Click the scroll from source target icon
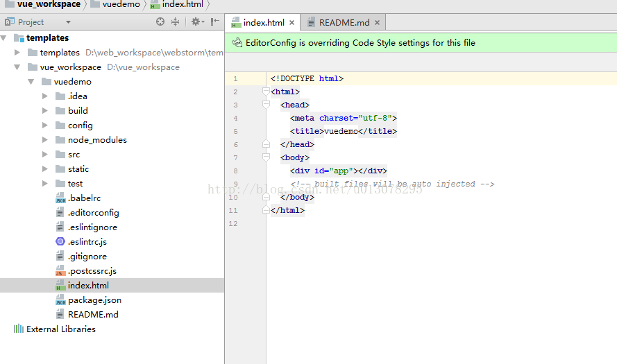 160,22
